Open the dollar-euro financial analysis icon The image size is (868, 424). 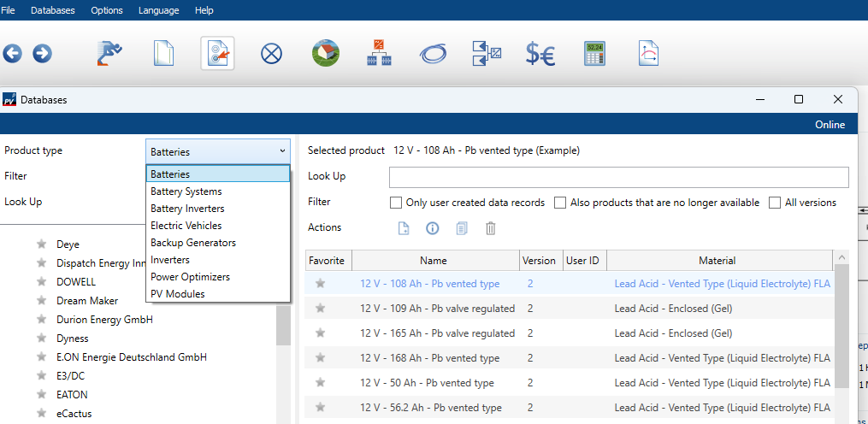[540, 54]
